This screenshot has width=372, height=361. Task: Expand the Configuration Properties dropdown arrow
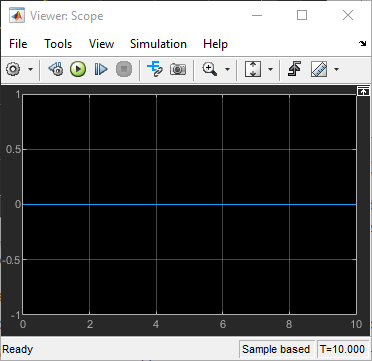(x=30, y=70)
